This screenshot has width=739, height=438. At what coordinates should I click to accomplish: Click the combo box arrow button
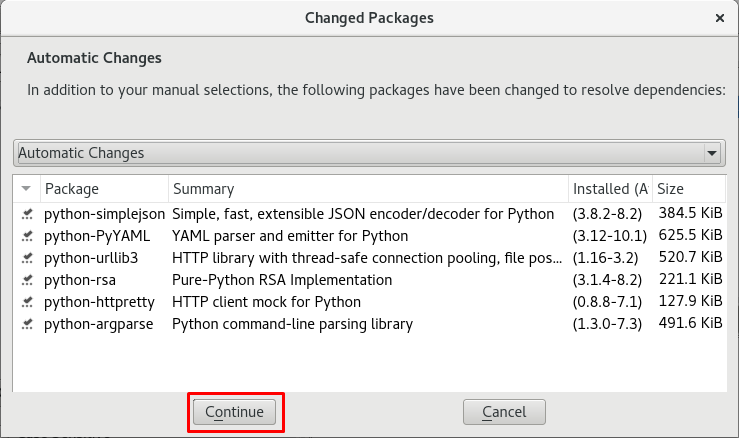click(x=712, y=153)
